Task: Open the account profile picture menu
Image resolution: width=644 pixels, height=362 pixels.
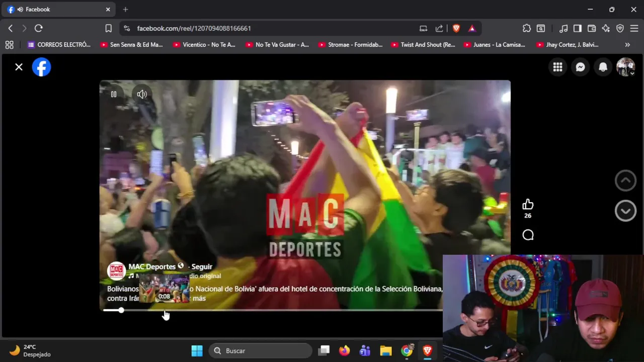Action: (625, 67)
